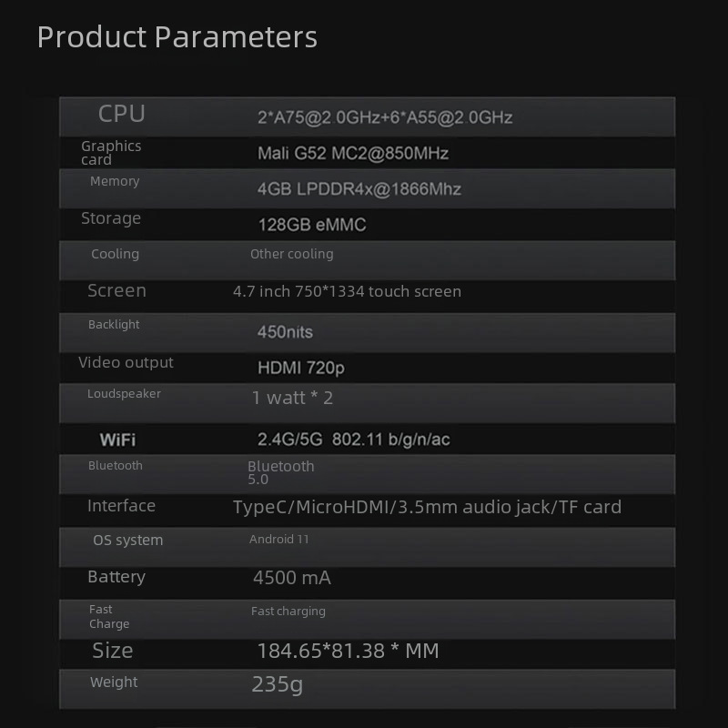728x728 pixels.
Task: Click the Product Parameters heading
Action: tap(177, 37)
